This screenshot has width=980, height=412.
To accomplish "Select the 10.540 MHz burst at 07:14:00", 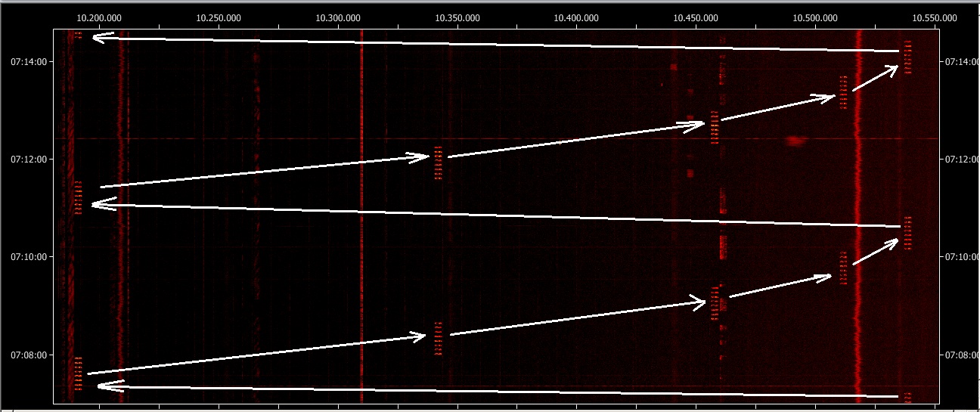I will [x=908, y=58].
